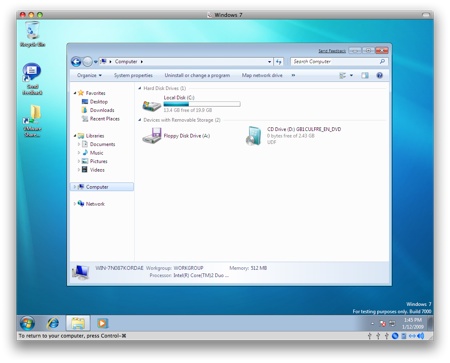Click the Memory: 512 MB detail
This screenshot has height=363, width=450.
tap(248, 268)
